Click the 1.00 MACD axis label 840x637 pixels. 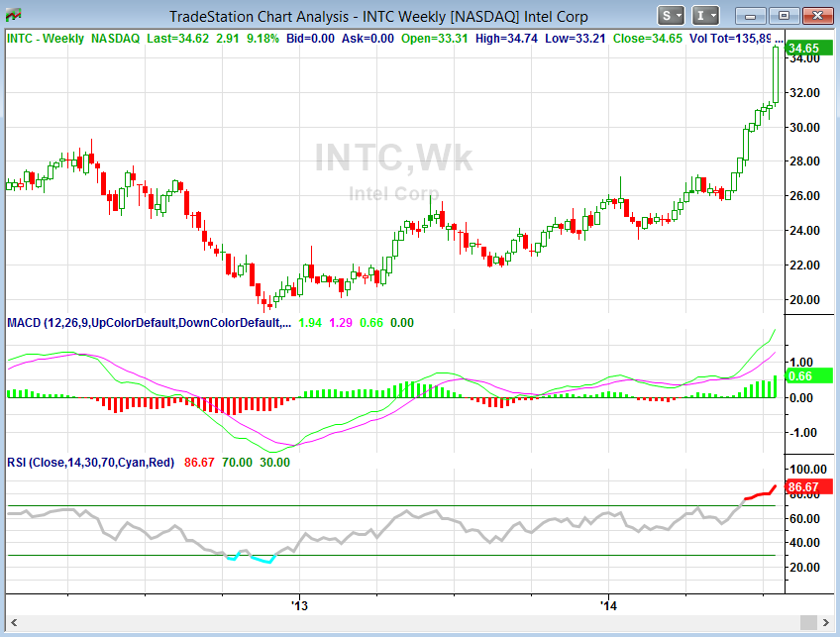click(x=801, y=363)
